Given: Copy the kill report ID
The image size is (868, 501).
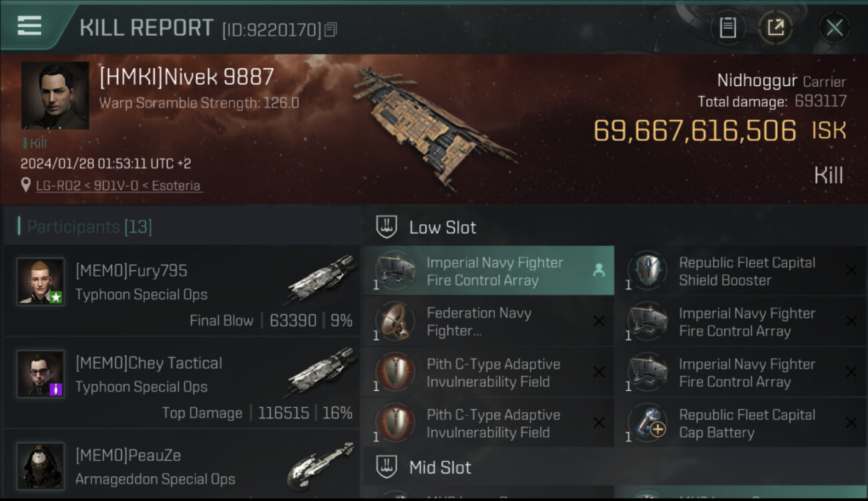Looking at the screenshot, I should point(331,29).
